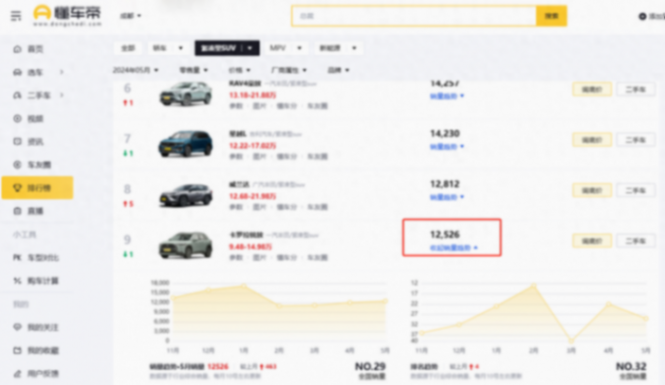The image size is (665, 385).
Task: Open the 2024年05月 date dropdown
Action: (135, 70)
